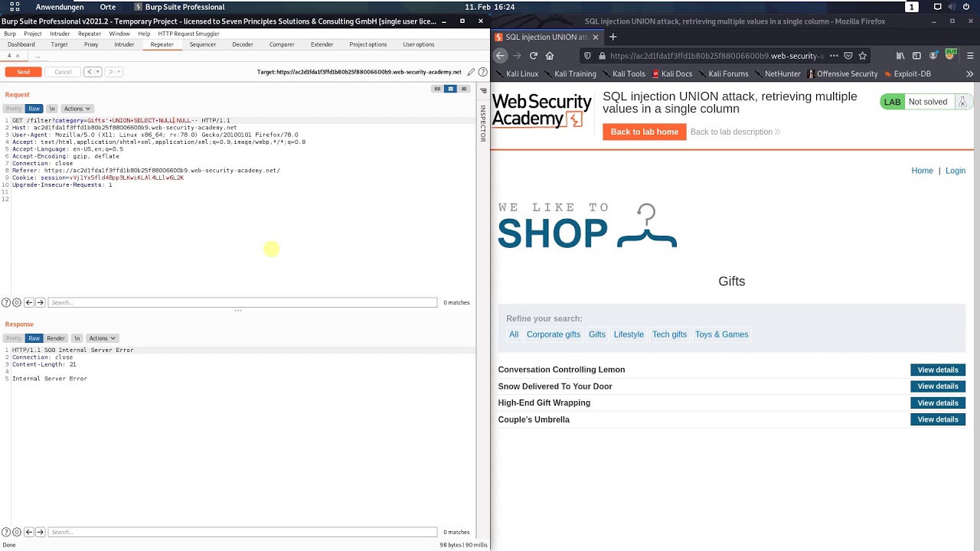Show more bookmarks with the chevron

(x=969, y=74)
